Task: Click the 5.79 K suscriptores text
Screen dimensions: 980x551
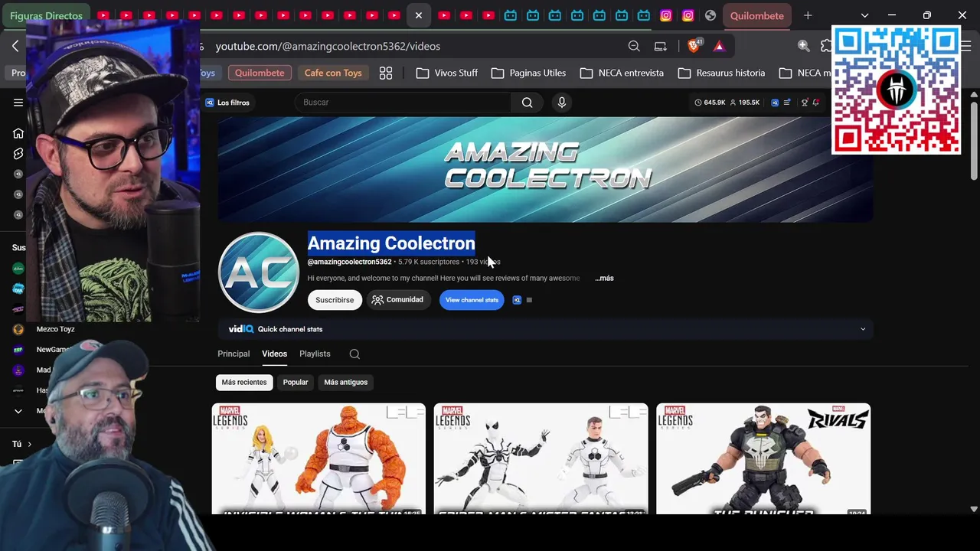Action: pyautogui.click(x=429, y=262)
